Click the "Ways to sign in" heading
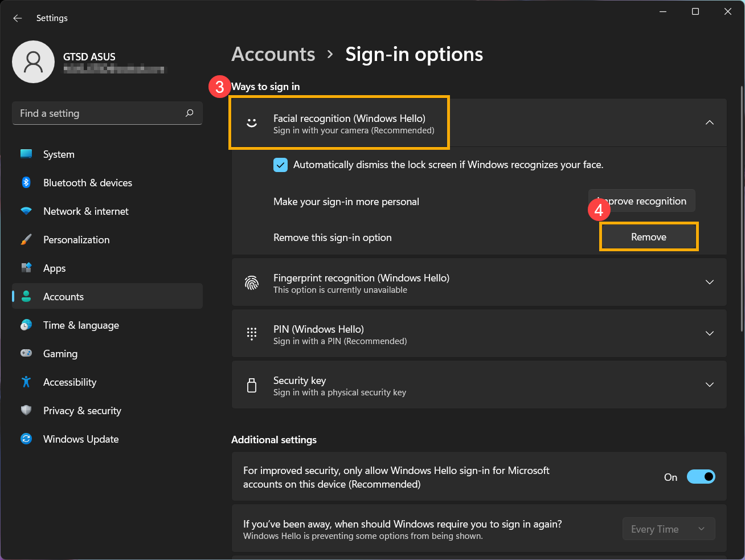This screenshot has height=560, width=745. pos(265,87)
